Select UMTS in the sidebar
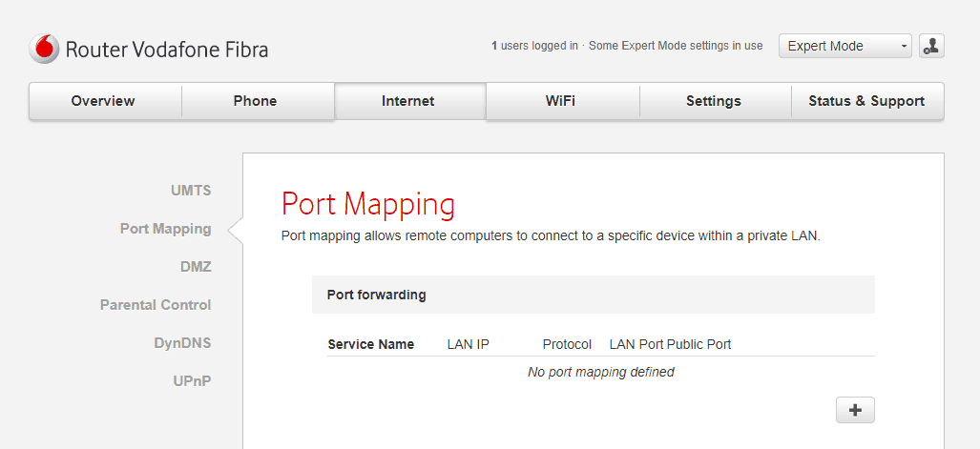The width and height of the screenshot is (980, 449). click(191, 191)
